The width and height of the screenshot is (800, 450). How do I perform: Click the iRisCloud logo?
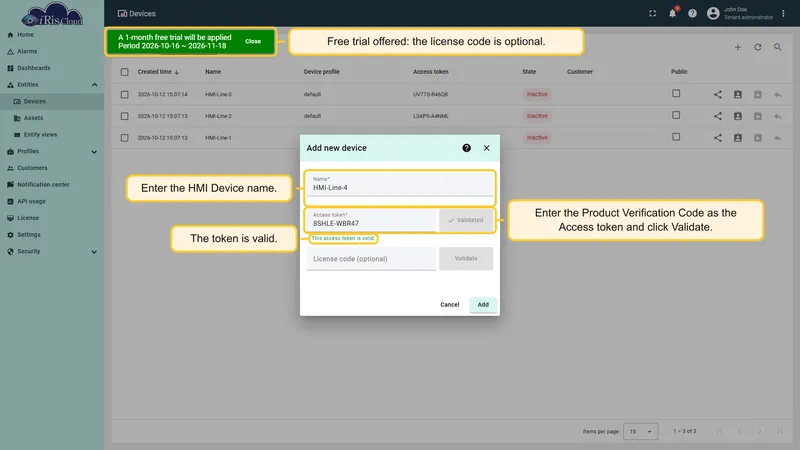[52, 15]
